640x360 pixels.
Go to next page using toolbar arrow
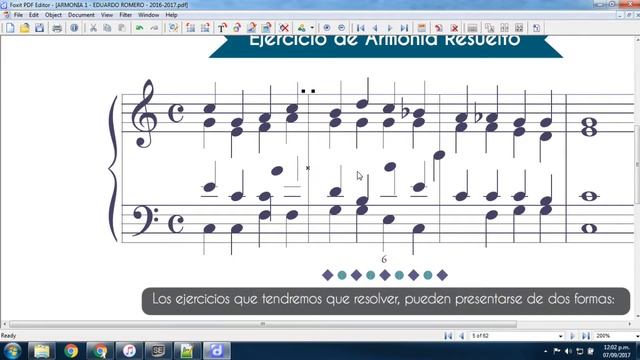(390, 28)
